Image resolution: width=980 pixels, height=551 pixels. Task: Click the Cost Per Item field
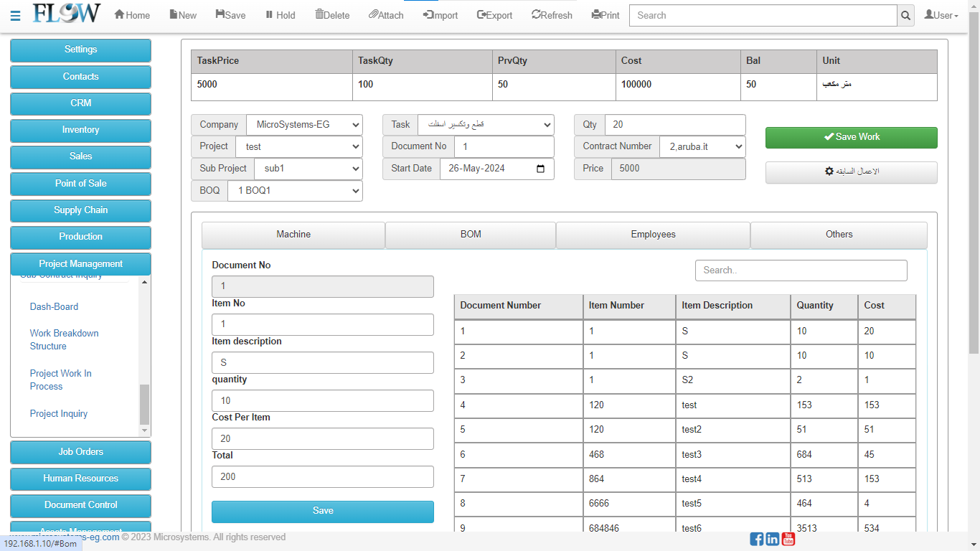(323, 438)
